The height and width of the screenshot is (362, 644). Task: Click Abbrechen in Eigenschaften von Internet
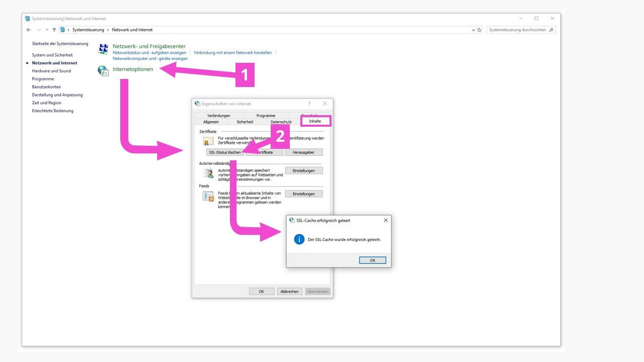click(x=290, y=292)
